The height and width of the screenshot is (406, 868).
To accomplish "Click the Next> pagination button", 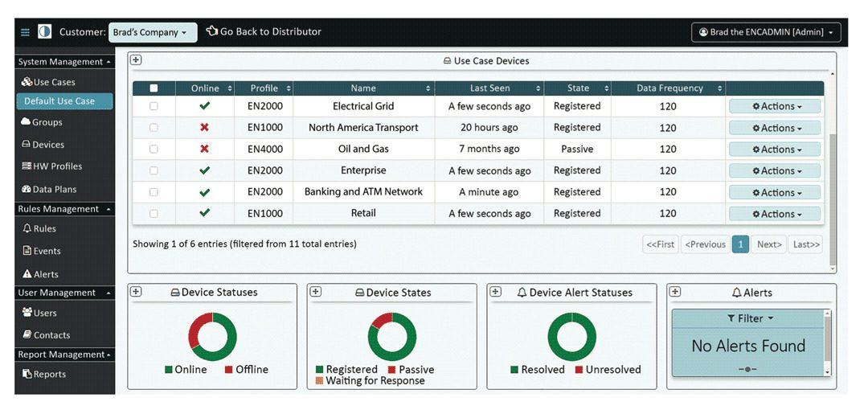I will tap(768, 244).
